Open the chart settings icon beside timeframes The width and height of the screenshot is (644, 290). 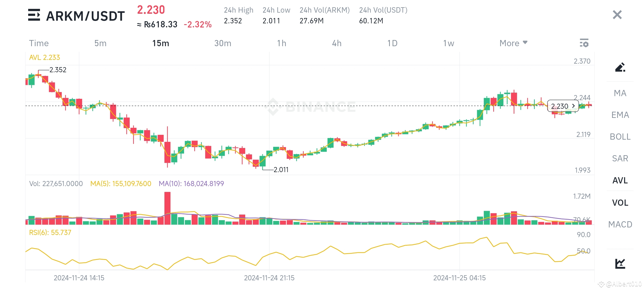(x=584, y=43)
